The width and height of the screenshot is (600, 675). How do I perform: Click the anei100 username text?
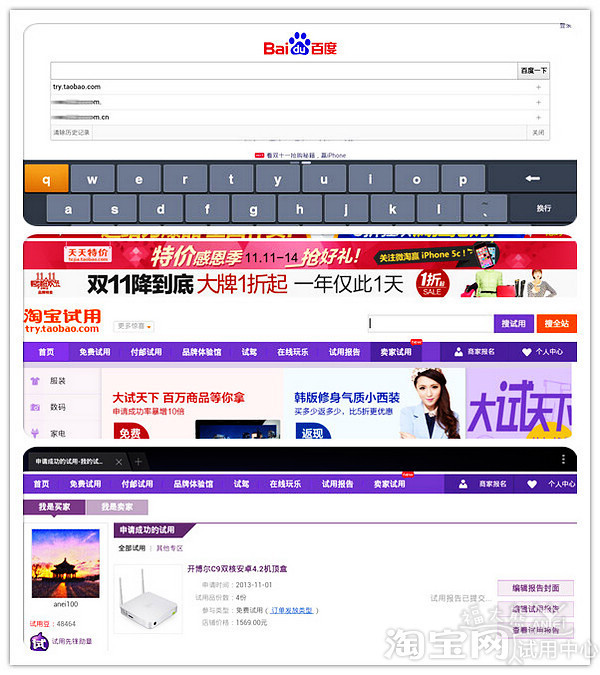pos(66,604)
